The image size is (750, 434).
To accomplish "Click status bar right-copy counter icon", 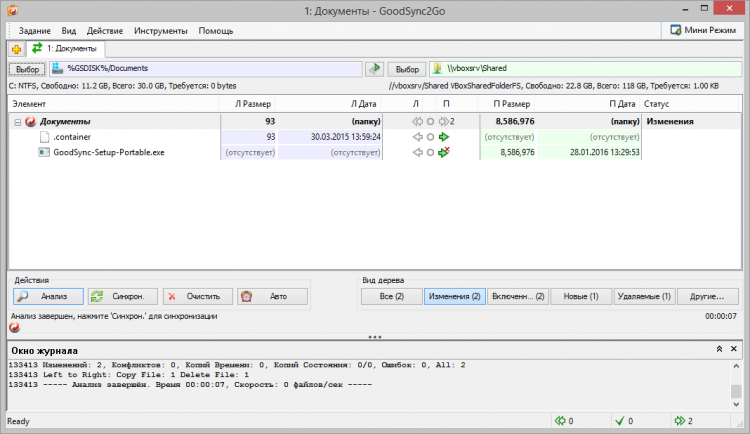I will coord(680,421).
